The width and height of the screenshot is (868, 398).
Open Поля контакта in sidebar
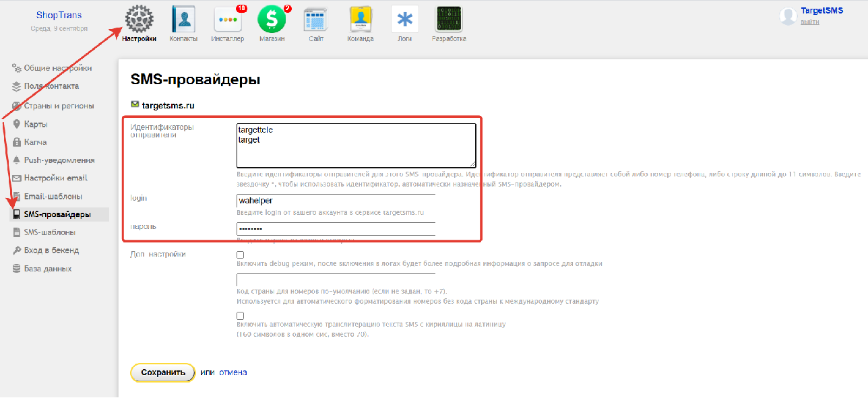pos(51,86)
